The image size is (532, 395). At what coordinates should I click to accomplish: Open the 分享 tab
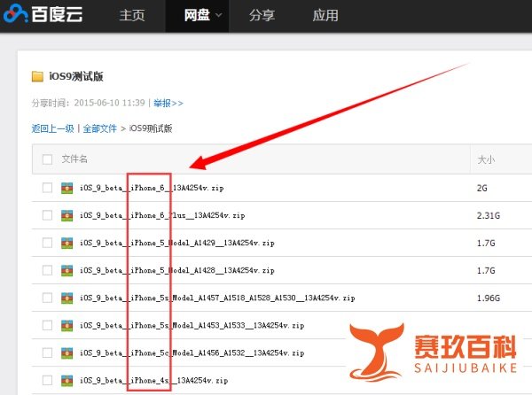[x=262, y=15]
